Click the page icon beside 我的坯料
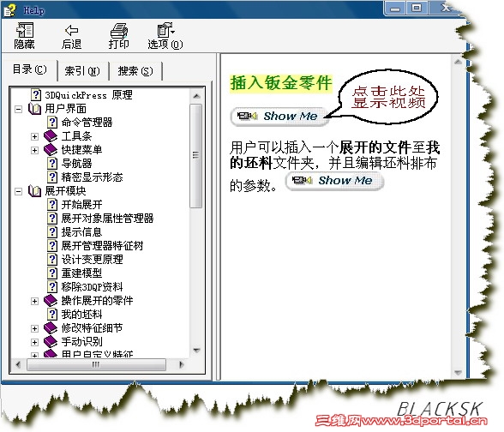This screenshot has height=432, width=504. tap(52, 315)
